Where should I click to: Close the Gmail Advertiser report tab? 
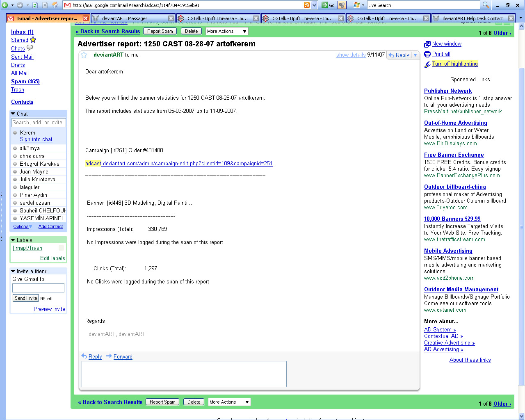coord(86,18)
